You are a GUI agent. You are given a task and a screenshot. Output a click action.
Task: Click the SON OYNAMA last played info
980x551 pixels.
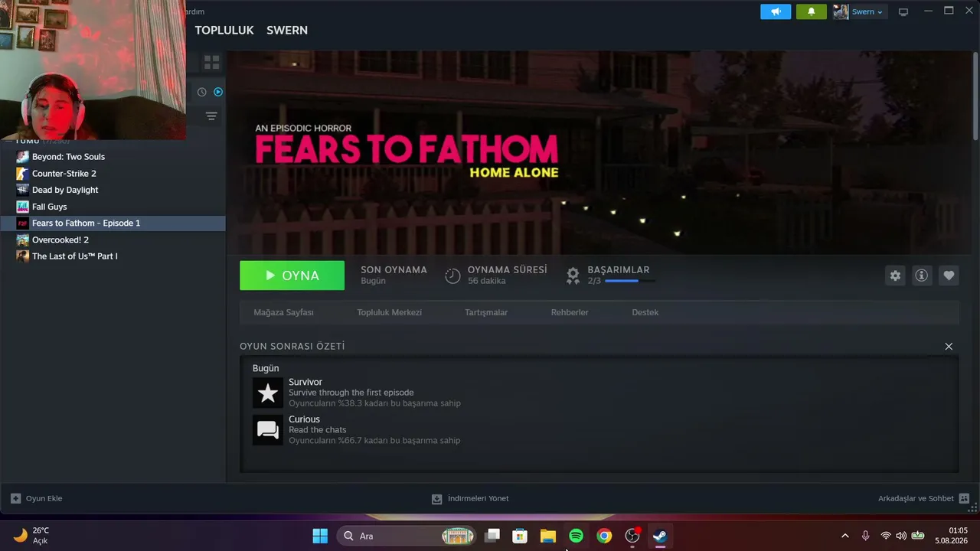tap(394, 275)
